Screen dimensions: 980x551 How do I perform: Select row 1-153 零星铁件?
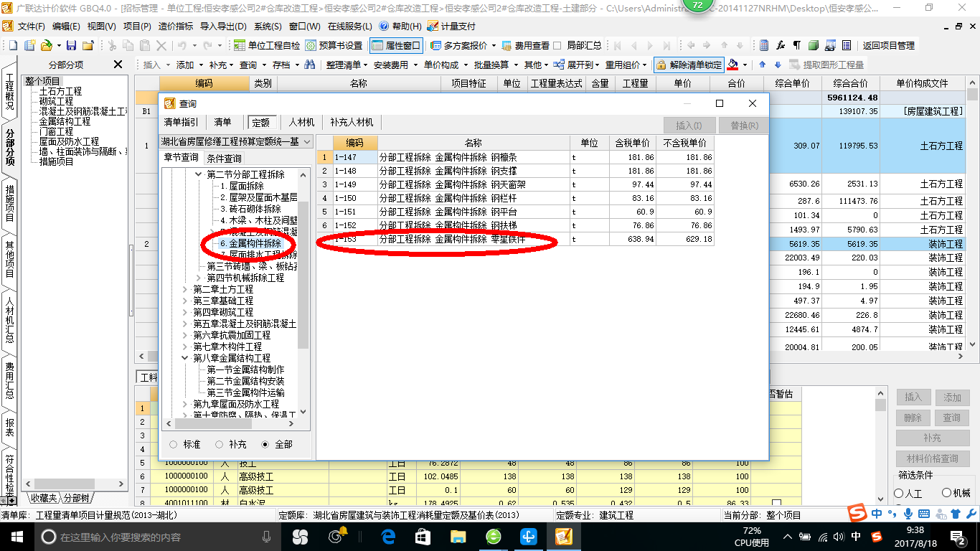[515, 240]
